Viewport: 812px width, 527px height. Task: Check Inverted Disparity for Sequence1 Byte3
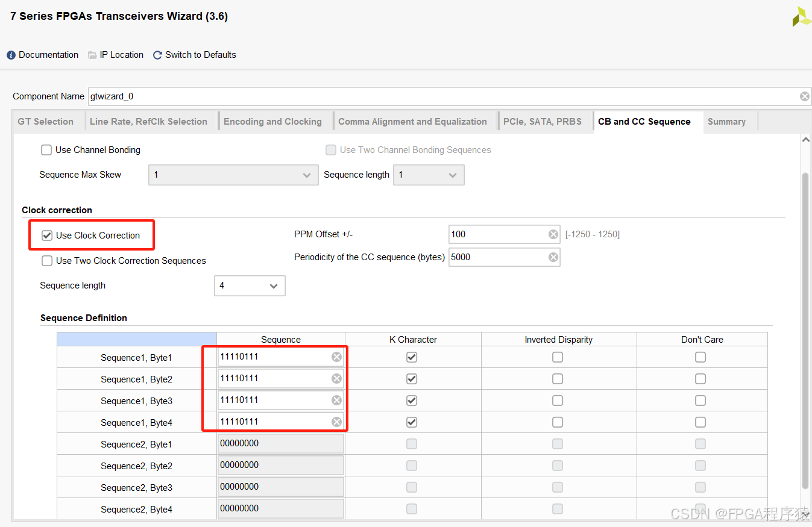click(558, 401)
